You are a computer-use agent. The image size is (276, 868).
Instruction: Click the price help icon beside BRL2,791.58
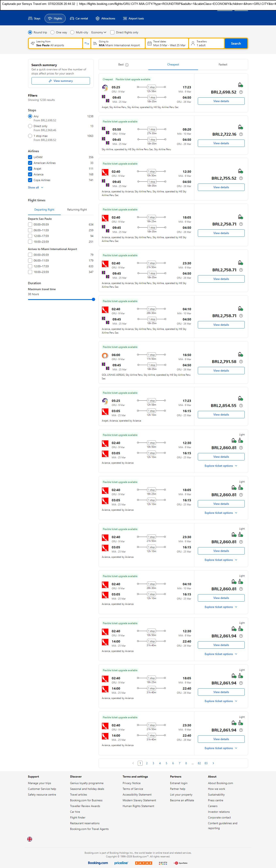click(241, 362)
